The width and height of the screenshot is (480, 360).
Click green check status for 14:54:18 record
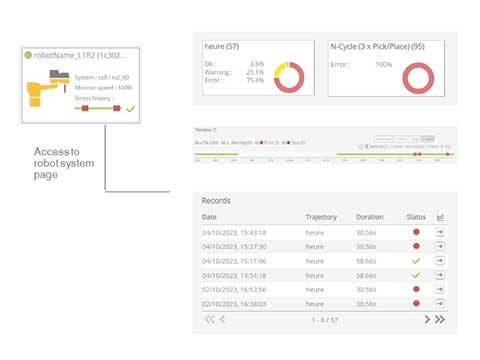[x=416, y=275]
